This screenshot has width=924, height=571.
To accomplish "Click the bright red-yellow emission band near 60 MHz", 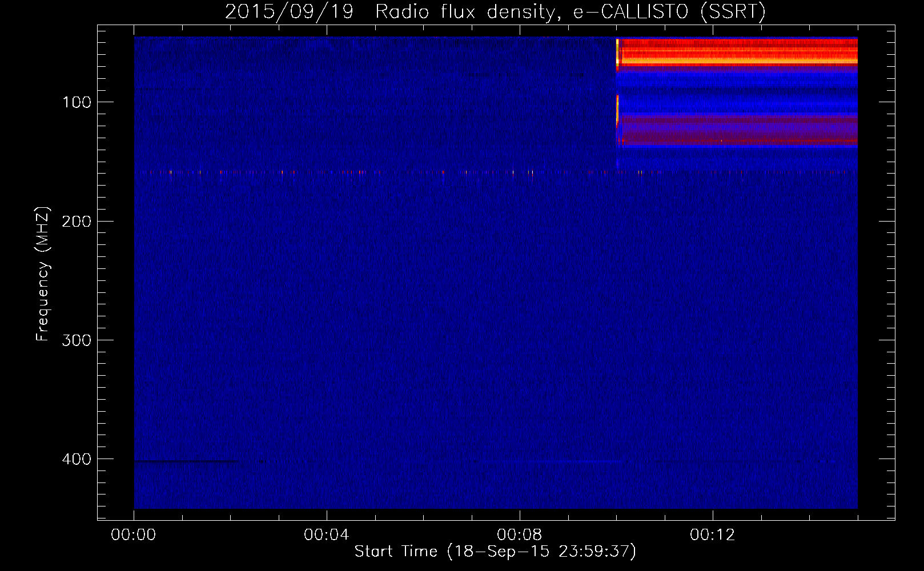I will pyautogui.click(x=738, y=51).
